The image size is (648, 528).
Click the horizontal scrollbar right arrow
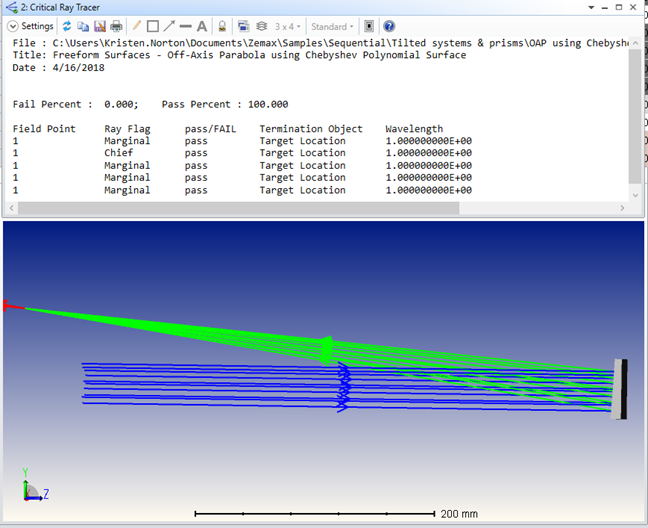[x=622, y=208]
